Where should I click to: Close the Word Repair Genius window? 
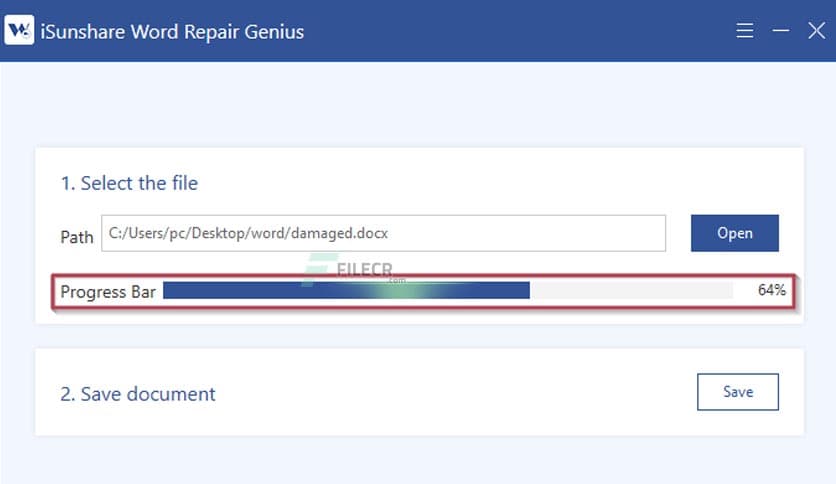(x=816, y=30)
